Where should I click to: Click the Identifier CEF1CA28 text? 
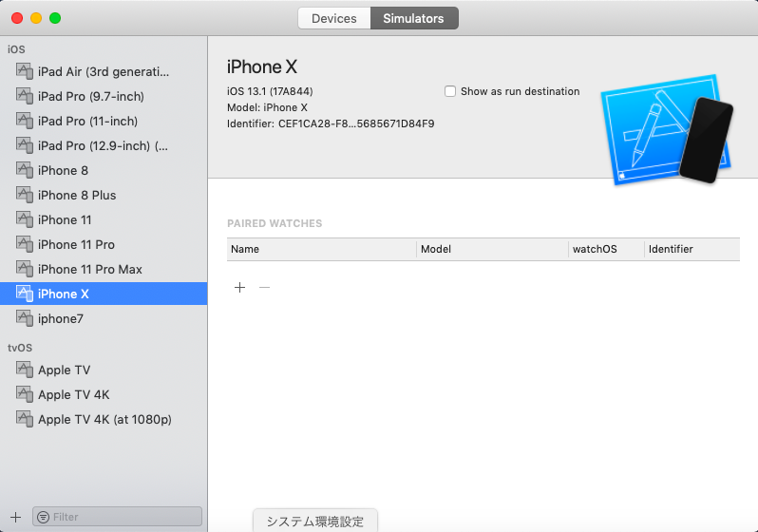[331, 123]
